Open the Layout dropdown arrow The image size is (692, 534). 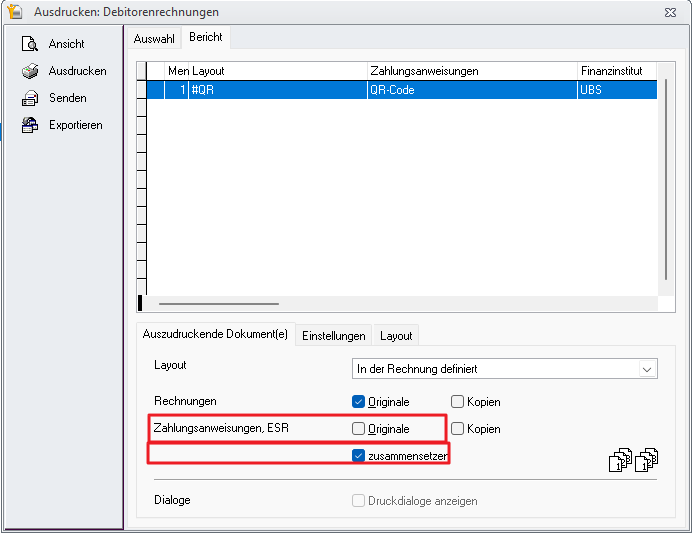(x=647, y=369)
